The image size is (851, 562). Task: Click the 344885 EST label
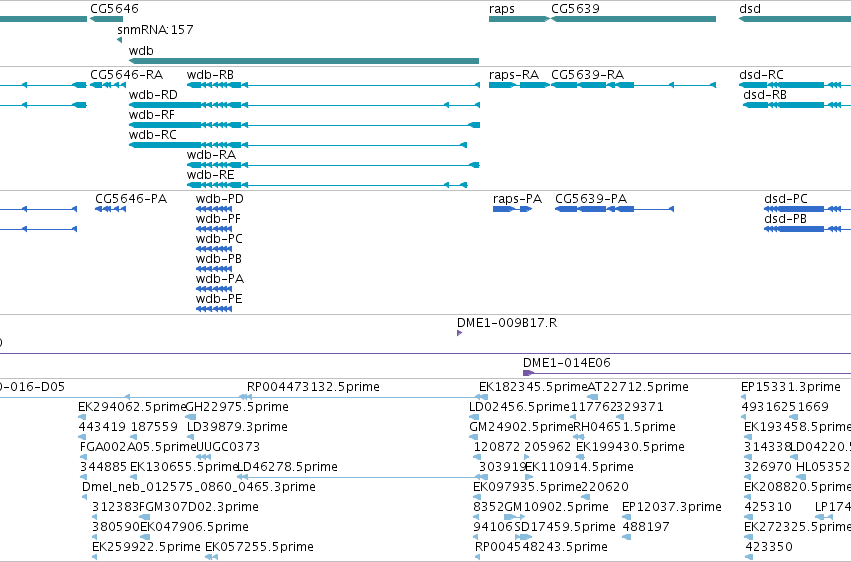click(x=104, y=467)
